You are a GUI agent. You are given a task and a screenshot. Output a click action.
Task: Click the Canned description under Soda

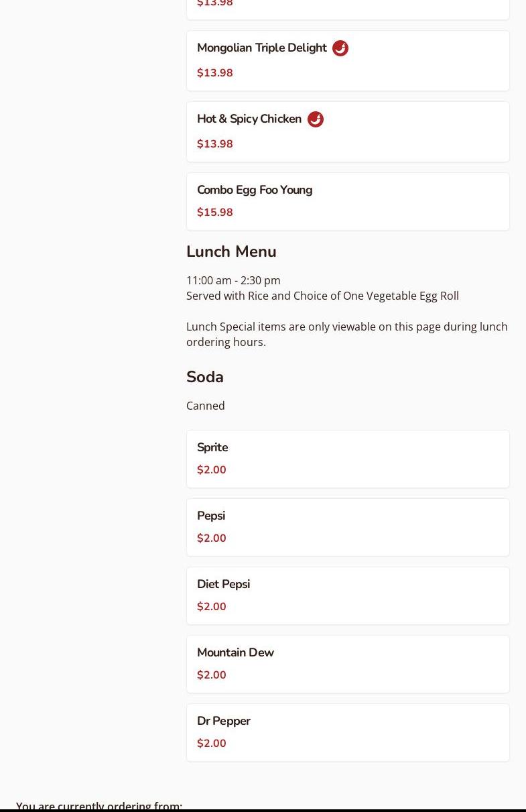pyautogui.click(x=206, y=406)
